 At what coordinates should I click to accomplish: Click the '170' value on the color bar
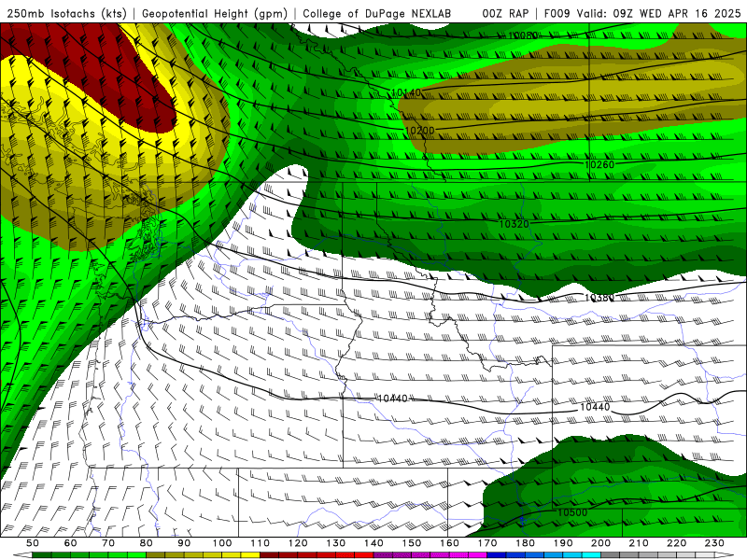tap(487, 543)
